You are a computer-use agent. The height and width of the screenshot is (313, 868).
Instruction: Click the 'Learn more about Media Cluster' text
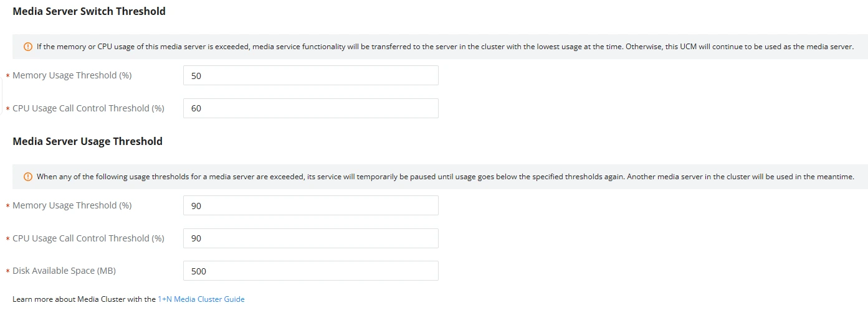[x=84, y=299]
